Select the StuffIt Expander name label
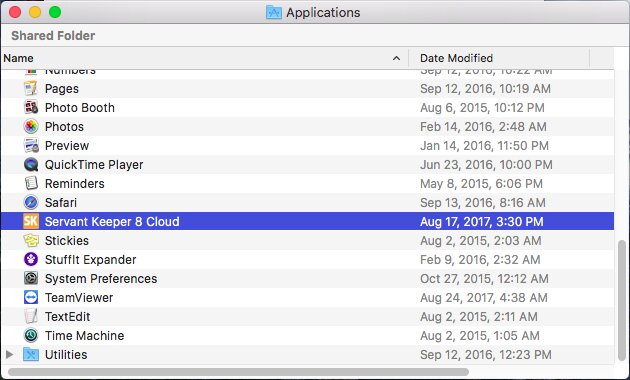 (90, 260)
